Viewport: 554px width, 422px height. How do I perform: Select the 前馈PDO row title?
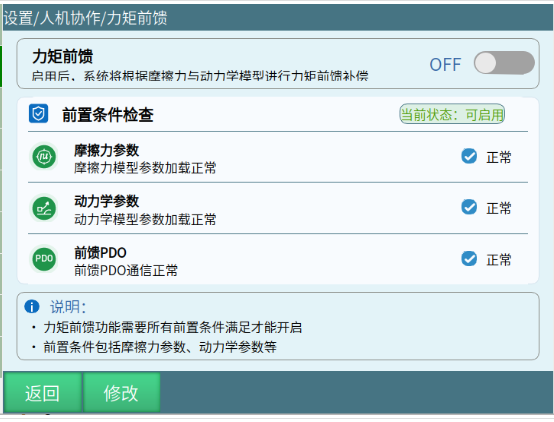tap(100, 253)
